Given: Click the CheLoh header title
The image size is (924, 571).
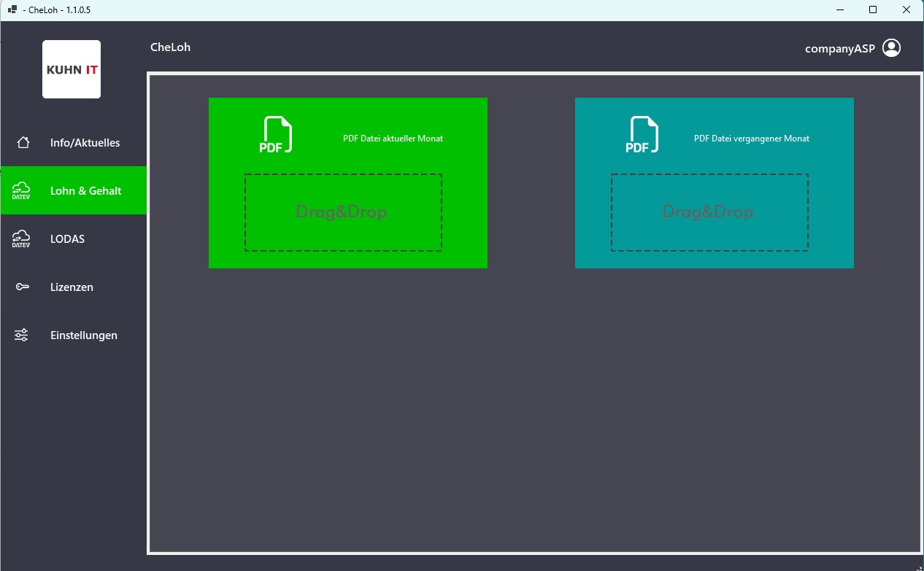Looking at the screenshot, I should (x=170, y=47).
